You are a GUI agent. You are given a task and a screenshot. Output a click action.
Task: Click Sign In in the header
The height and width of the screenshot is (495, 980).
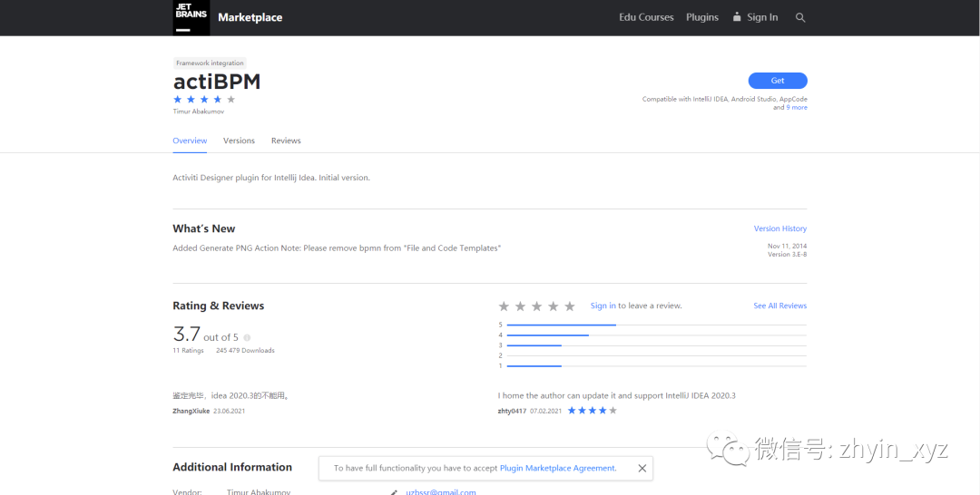point(762,17)
